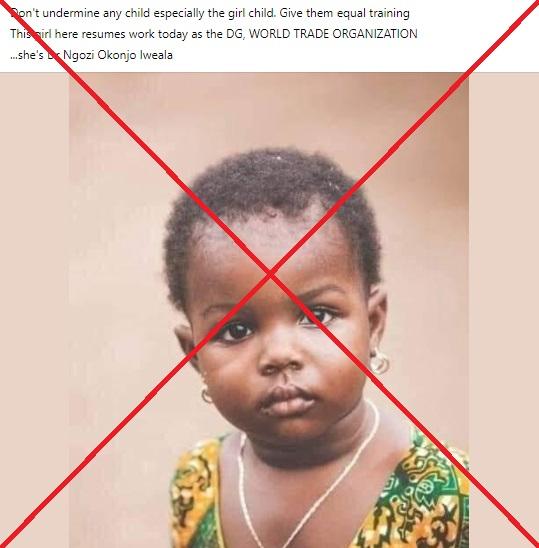
Task: Open the child's photo in the post
Action: [269, 310]
